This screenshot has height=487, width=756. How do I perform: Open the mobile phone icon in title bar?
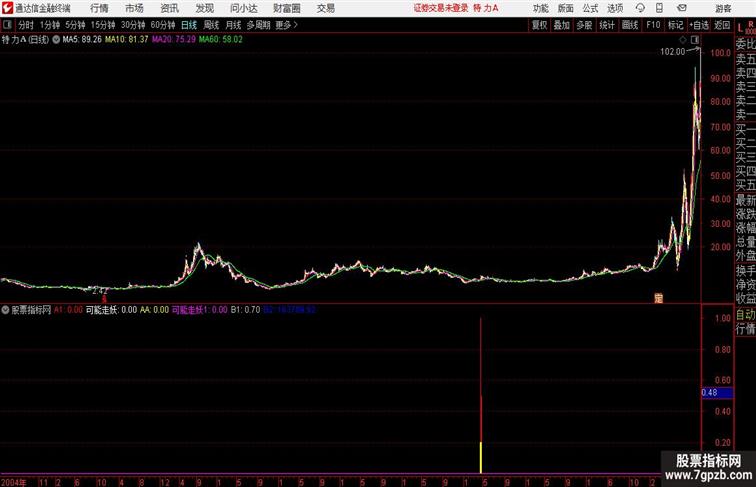tap(659, 8)
